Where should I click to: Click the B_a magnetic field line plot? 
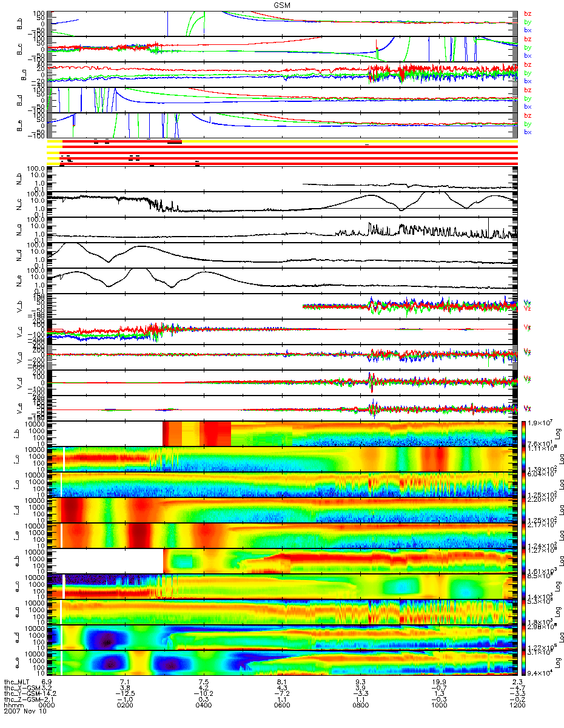pyautogui.click(x=281, y=74)
